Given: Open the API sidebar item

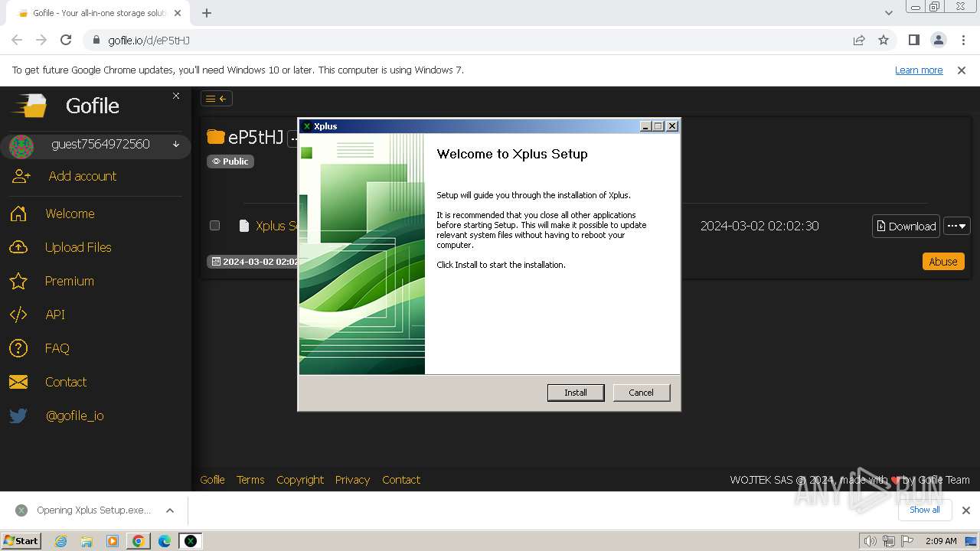Looking at the screenshot, I should [x=55, y=315].
